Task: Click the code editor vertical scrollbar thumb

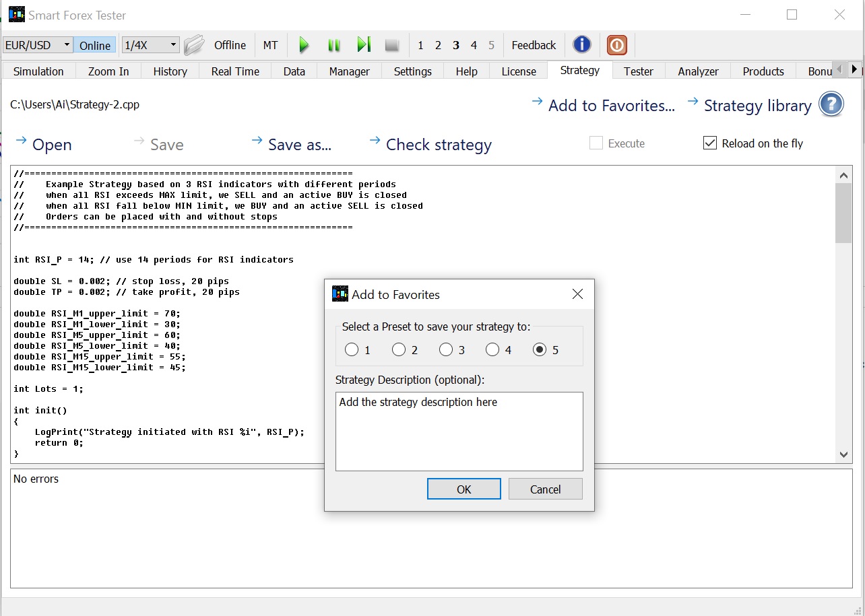Action: coord(843,213)
